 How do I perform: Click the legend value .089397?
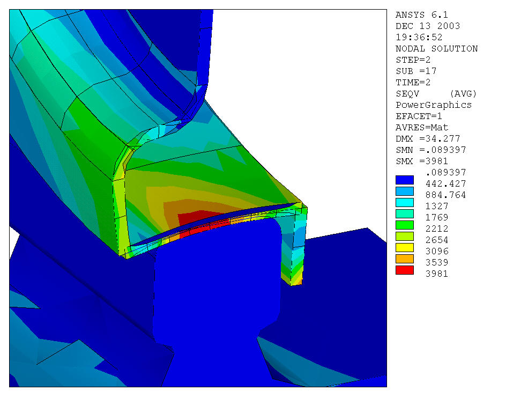pyautogui.click(x=445, y=173)
